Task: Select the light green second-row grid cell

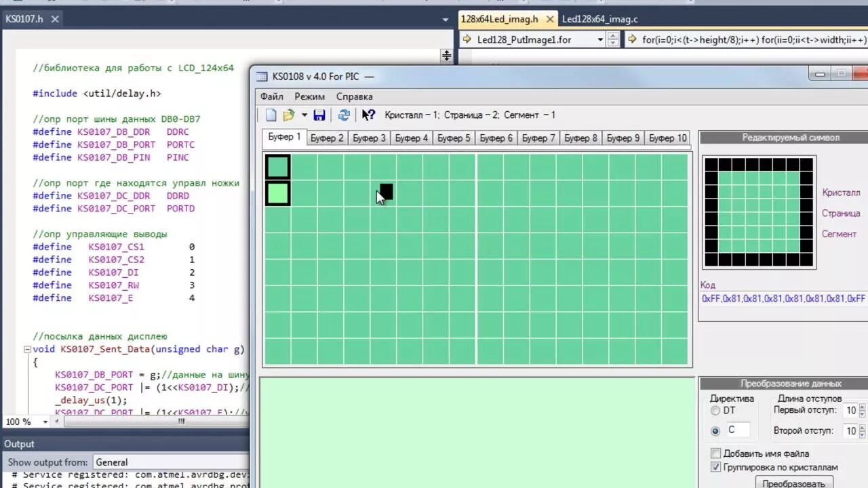Action: click(278, 193)
